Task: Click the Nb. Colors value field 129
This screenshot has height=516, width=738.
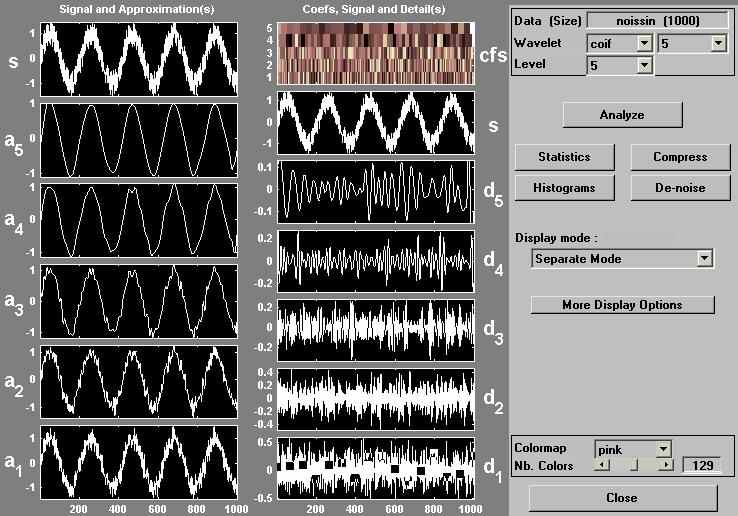Action: point(702,465)
